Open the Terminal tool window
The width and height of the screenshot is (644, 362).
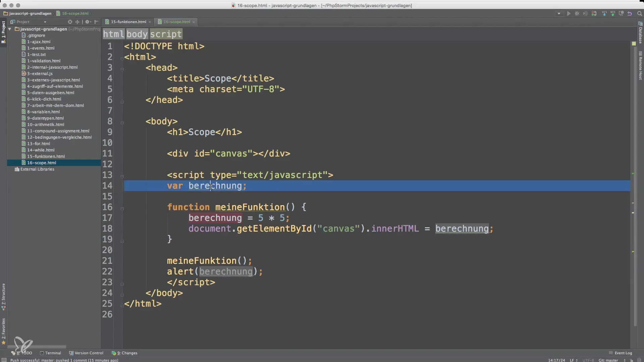coord(50,353)
